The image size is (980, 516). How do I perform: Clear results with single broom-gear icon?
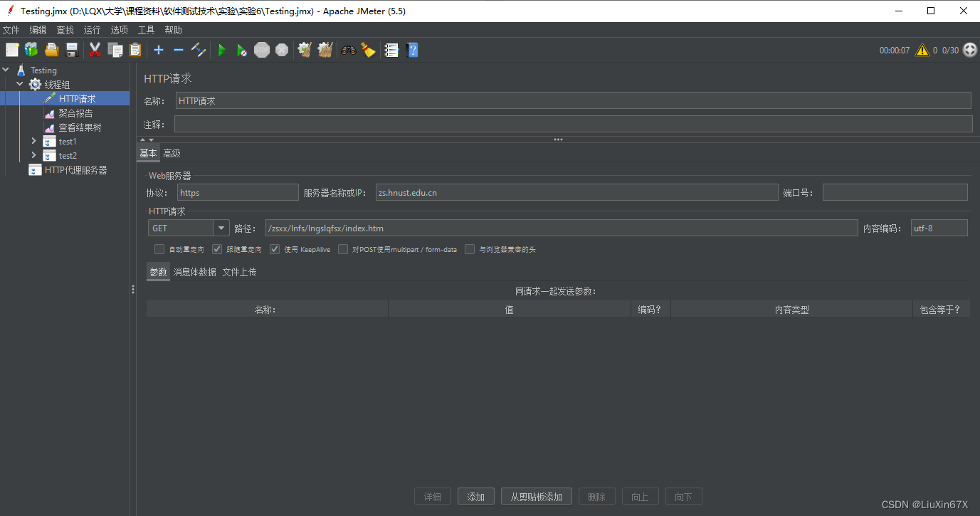[x=305, y=50]
